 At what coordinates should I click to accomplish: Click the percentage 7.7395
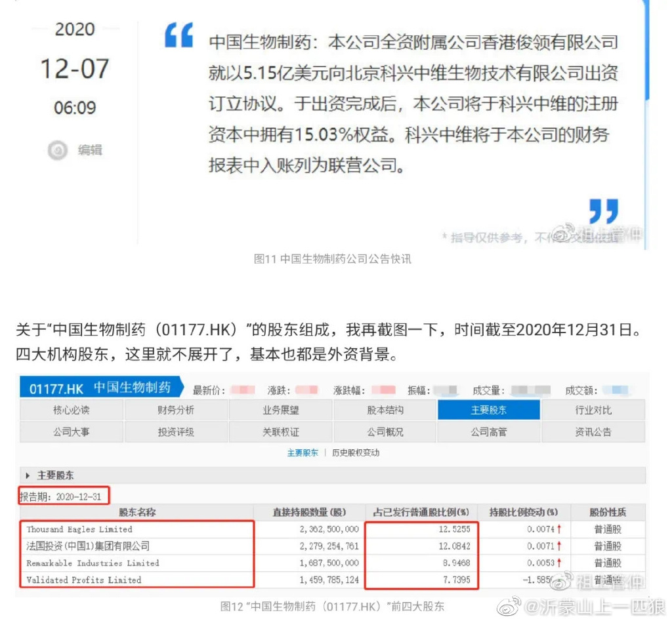(x=457, y=580)
